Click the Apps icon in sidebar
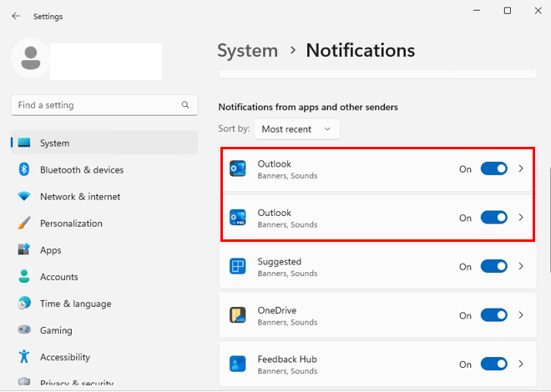551x392 pixels. point(24,249)
